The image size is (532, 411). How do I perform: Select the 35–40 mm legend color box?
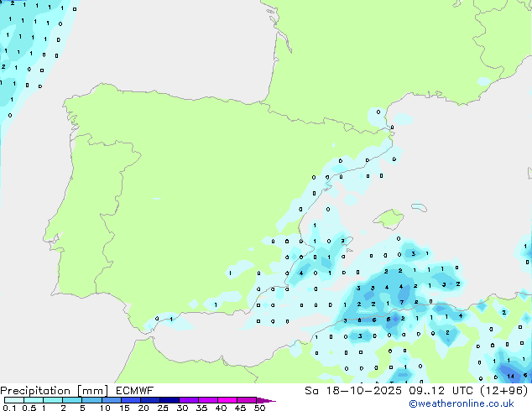[208, 400]
